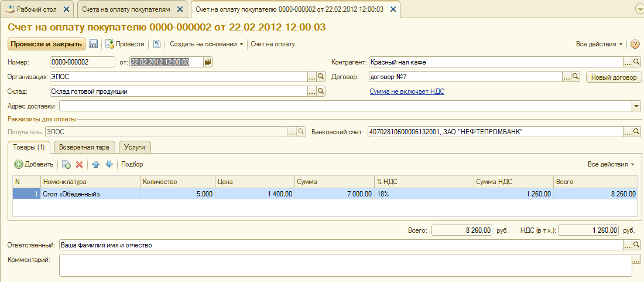This screenshot has height=282, width=644.
Task: Close the Рабочий стол tab
Action: [x=67, y=9]
